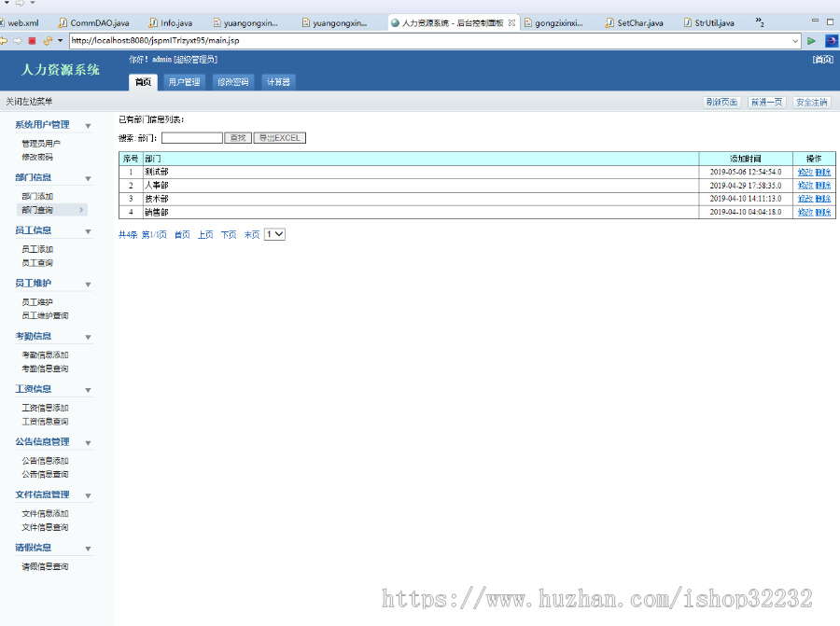Switch to the web.xml editor tab
This screenshot has width=840, height=626.
(x=21, y=23)
